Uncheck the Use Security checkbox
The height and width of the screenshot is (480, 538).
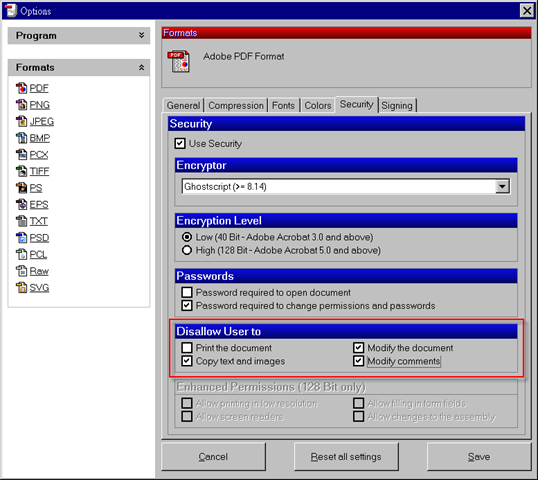(180, 143)
